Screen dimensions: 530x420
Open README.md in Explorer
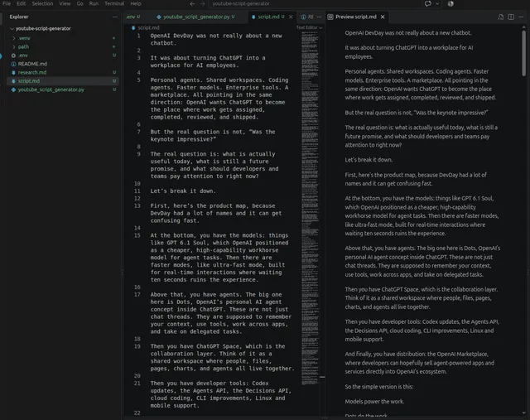pyautogui.click(x=32, y=64)
